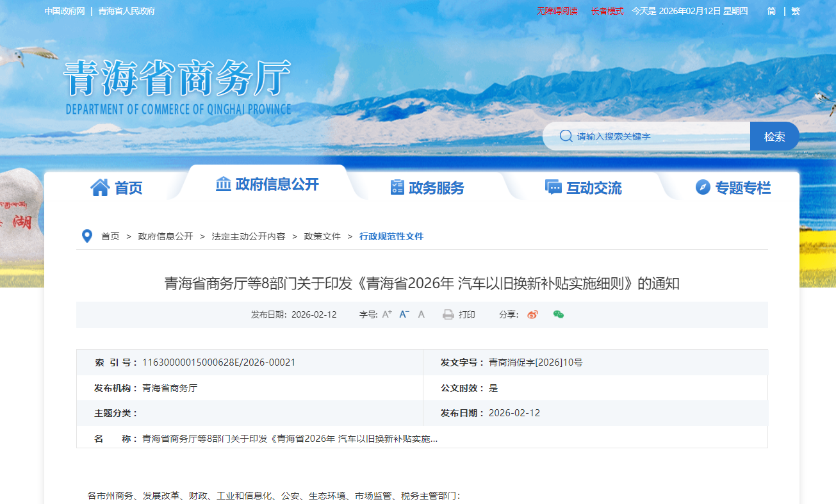Open the 政府信息公开 tab

pos(267,184)
